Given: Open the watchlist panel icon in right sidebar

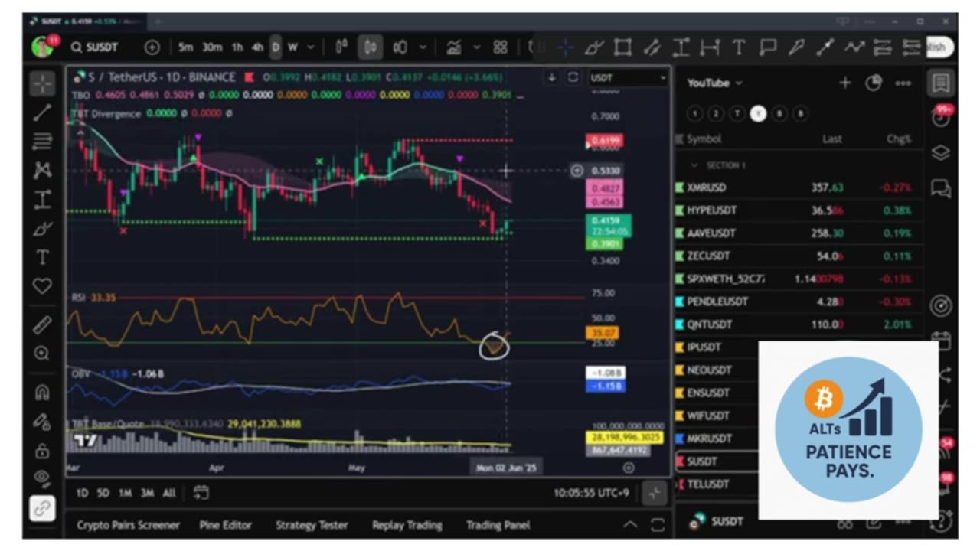Looking at the screenshot, I should click(941, 83).
